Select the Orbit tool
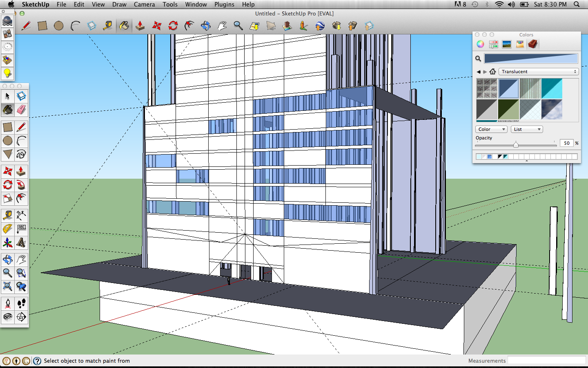 (7, 259)
